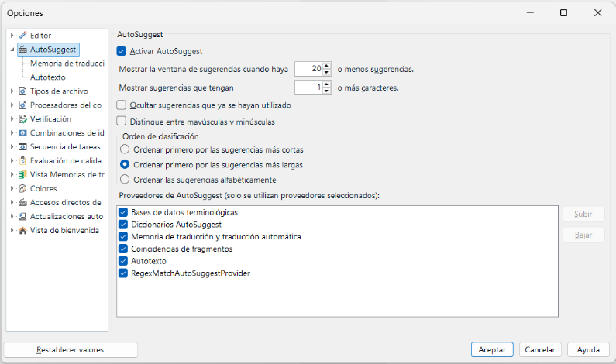Select Vista de bienvenida tree item
616x364 pixels.
[x=64, y=231]
